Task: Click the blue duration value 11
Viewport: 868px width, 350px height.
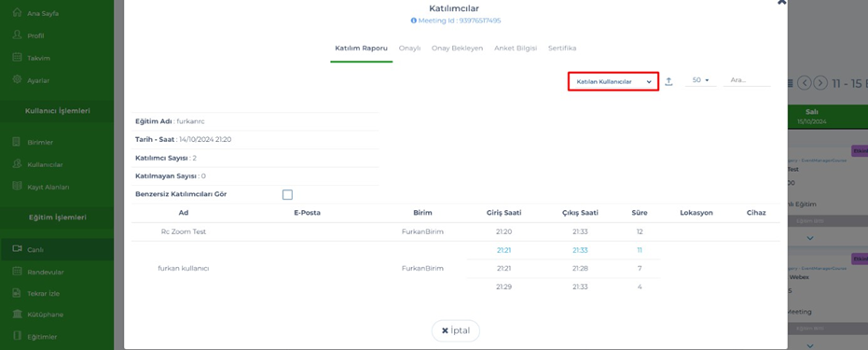Action: pos(640,250)
